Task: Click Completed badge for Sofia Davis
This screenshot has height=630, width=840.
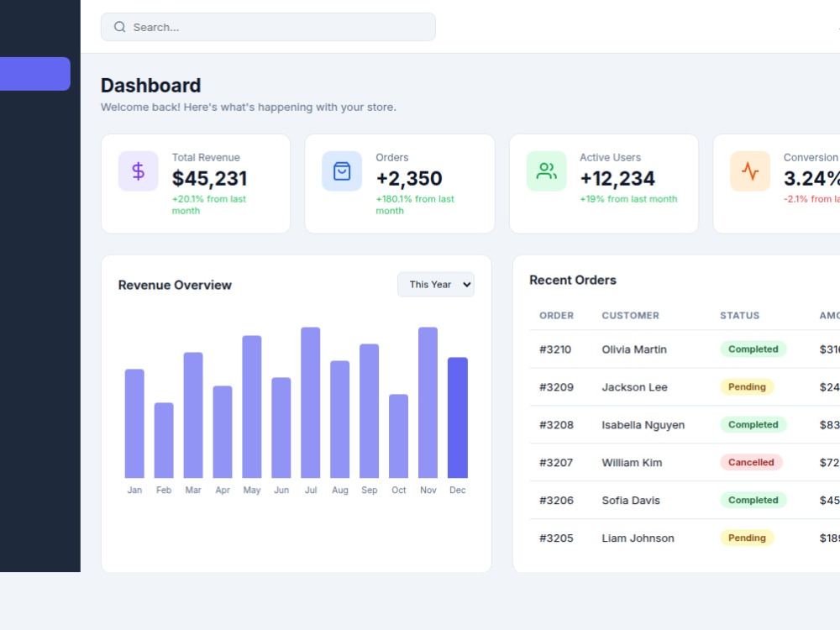Action: pyautogui.click(x=753, y=501)
